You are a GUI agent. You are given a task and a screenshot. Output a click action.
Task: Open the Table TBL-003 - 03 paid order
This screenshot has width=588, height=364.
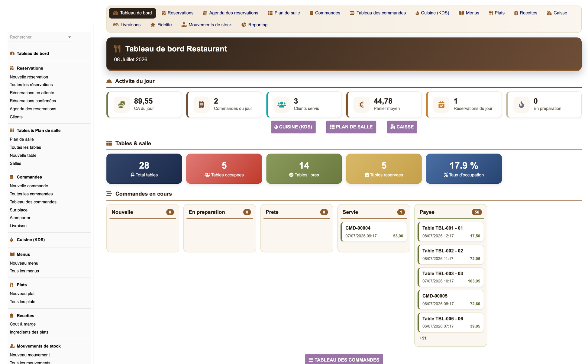point(451,277)
